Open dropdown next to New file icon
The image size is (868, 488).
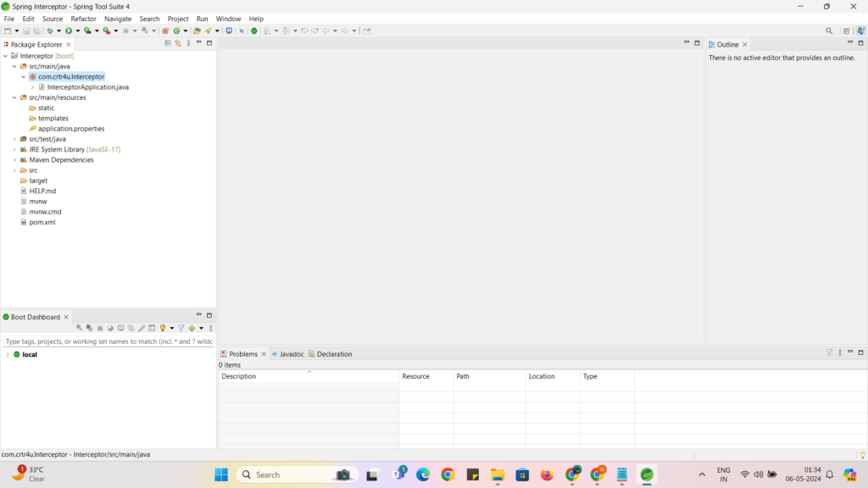[x=17, y=31]
